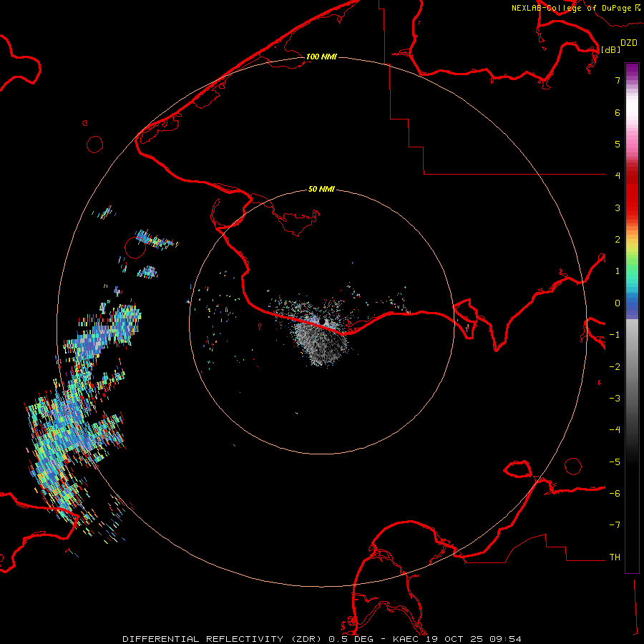Click the -6 value on color scale
Screen dimensions: 644x644
[x=615, y=494]
